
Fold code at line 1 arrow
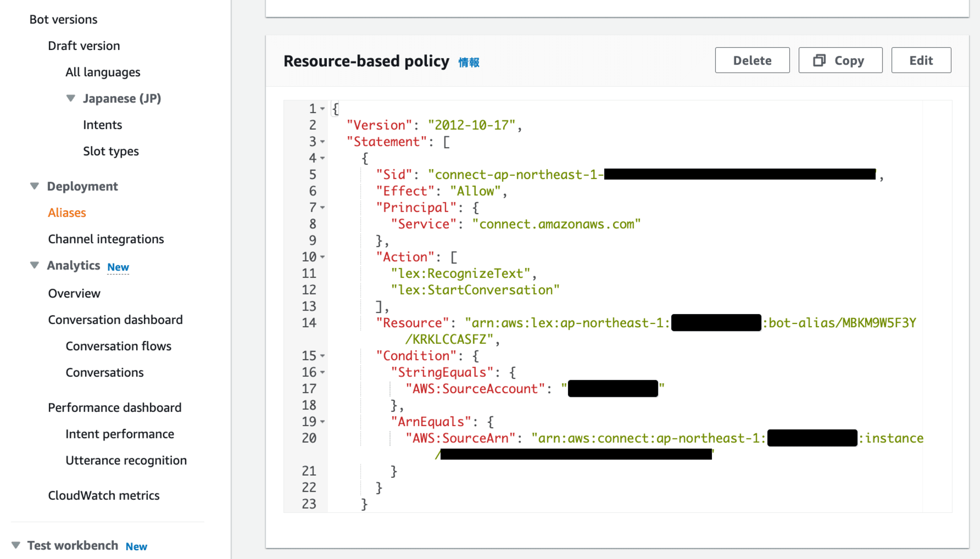322,109
